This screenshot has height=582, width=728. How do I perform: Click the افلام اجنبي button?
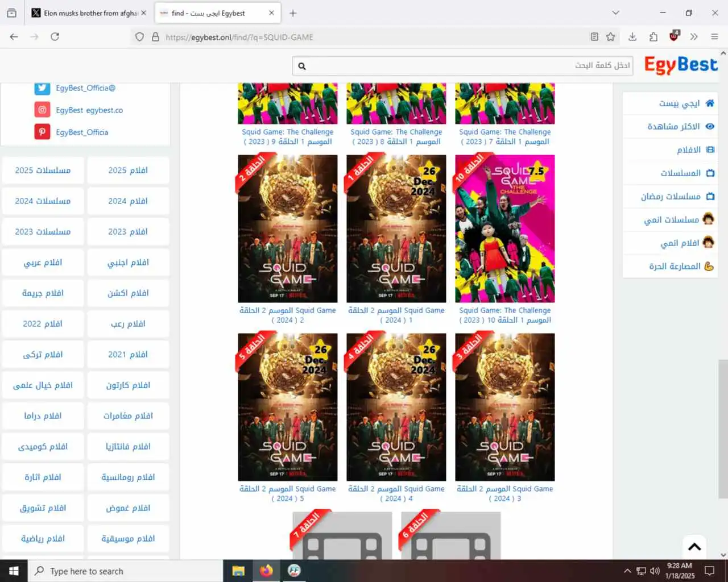pyautogui.click(x=128, y=262)
